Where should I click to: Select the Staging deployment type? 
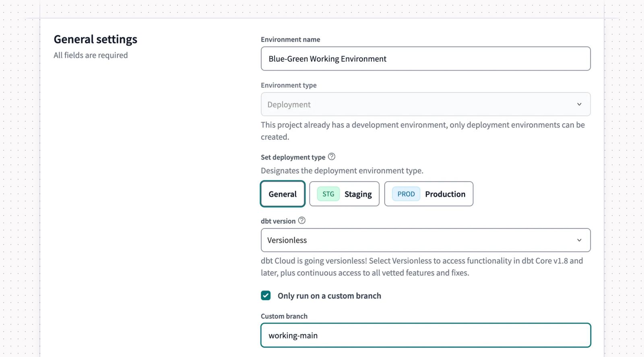click(344, 194)
